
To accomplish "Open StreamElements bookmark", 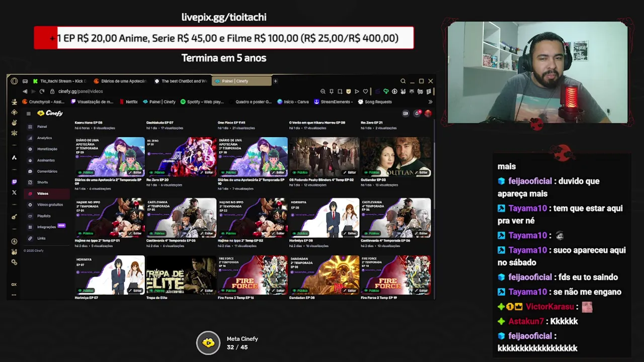I will click(x=334, y=102).
